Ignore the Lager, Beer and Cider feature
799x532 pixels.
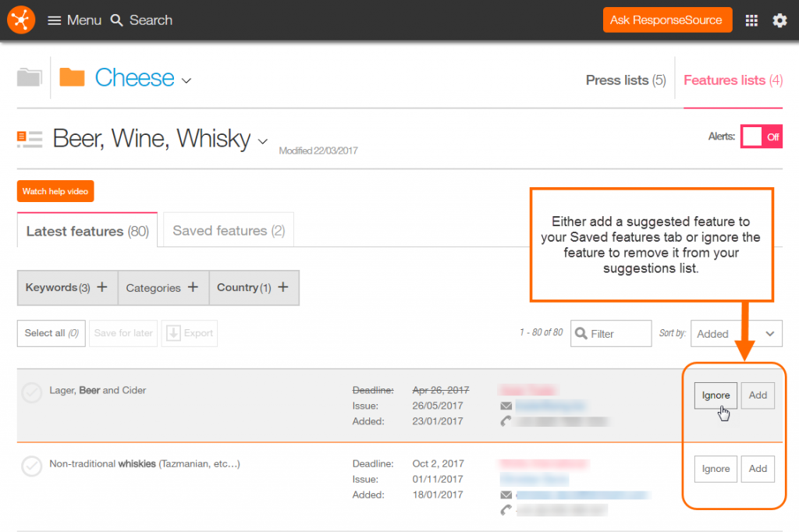[716, 395]
